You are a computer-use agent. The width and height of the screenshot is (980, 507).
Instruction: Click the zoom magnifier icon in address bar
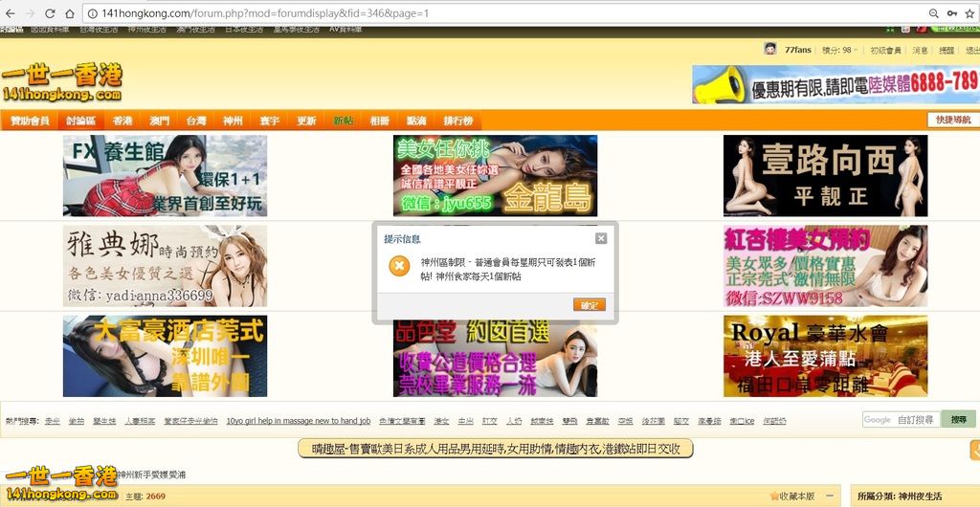[933, 13]
